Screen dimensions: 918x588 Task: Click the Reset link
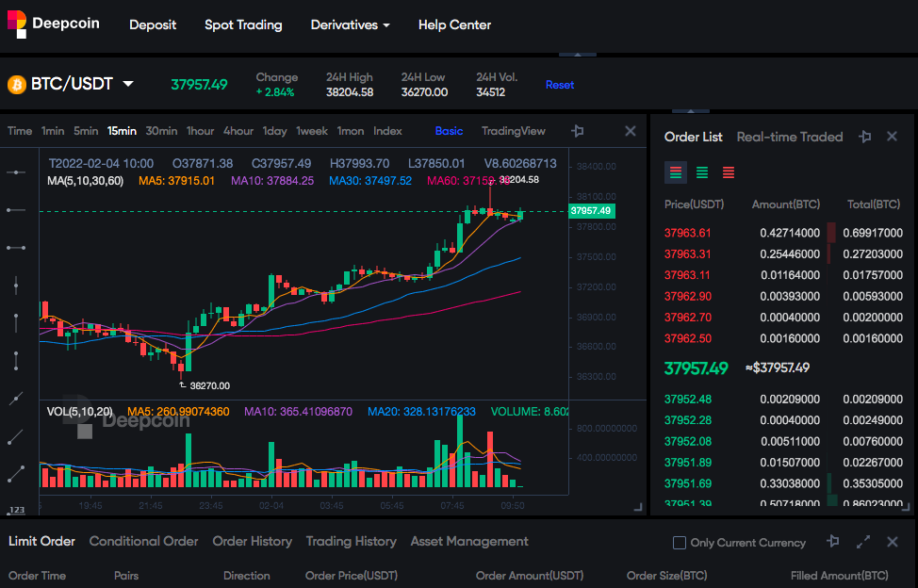point(560,85)
